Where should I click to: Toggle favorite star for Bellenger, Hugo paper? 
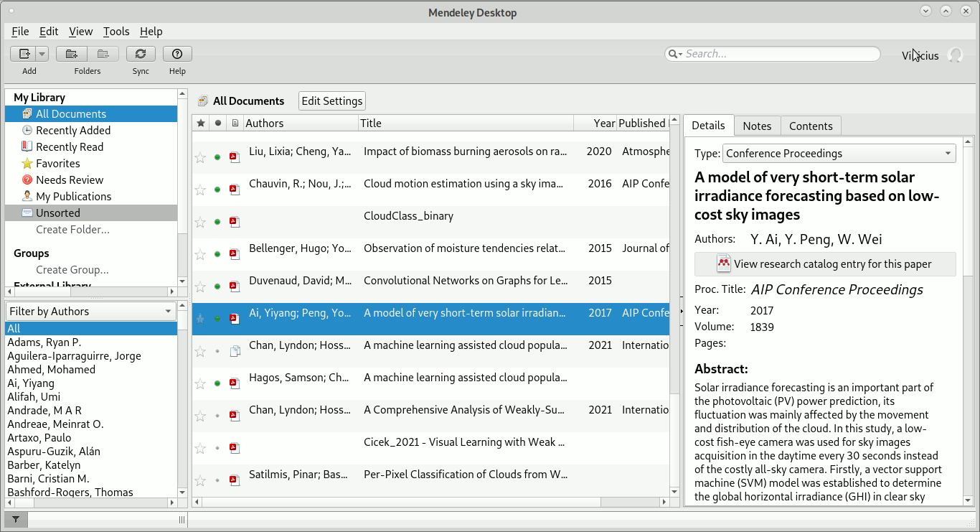tap(200, 254)
